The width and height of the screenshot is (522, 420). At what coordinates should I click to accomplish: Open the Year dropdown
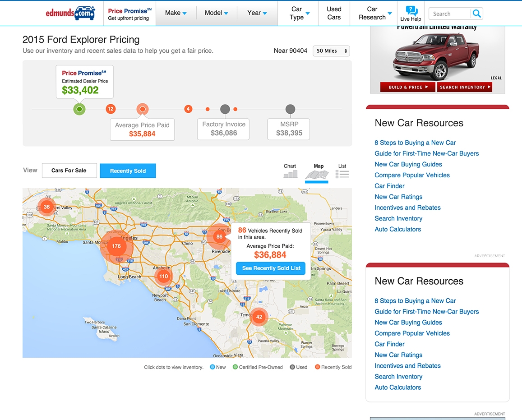coord(257,13)
